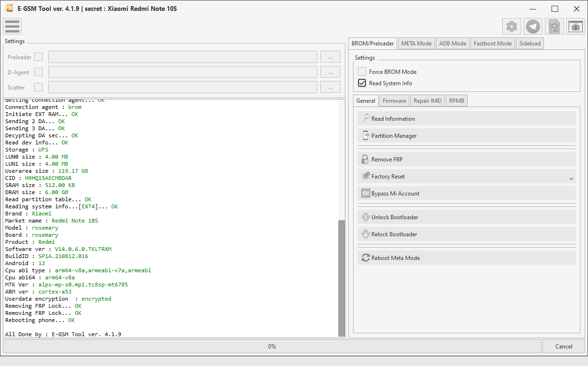Viewport: 588px width, 366px height.
Task: Open the Repair IMEI tab
Action: 427,101
